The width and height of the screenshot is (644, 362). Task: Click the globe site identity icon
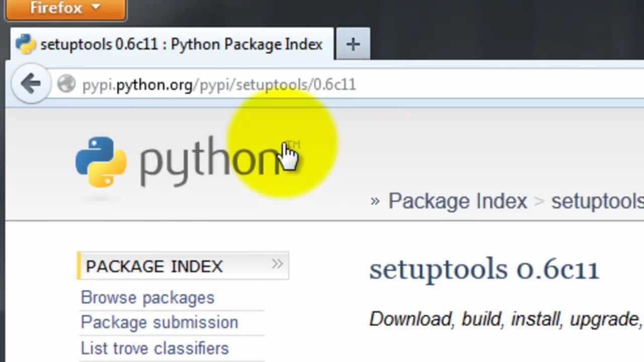click(66, 84)
